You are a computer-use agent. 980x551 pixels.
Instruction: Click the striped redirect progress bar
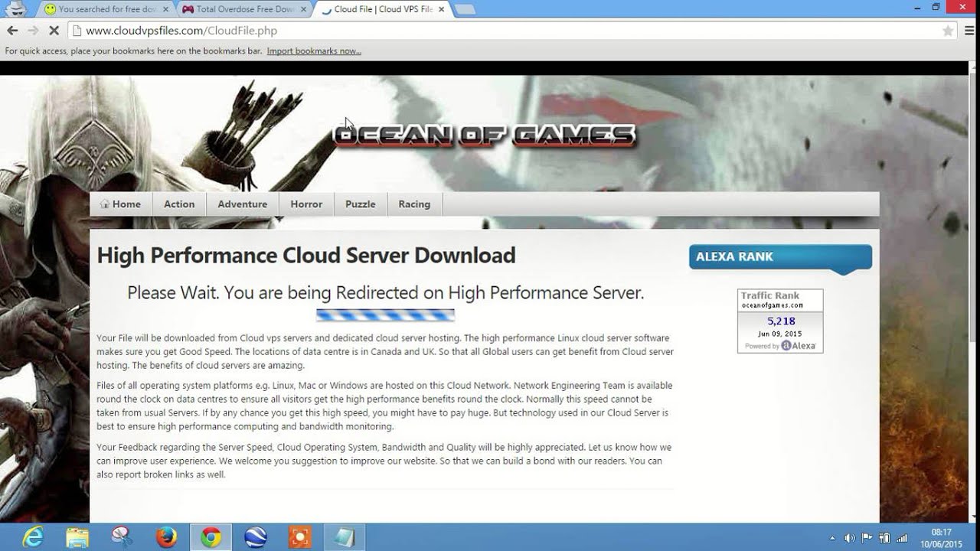click(385, 315)
